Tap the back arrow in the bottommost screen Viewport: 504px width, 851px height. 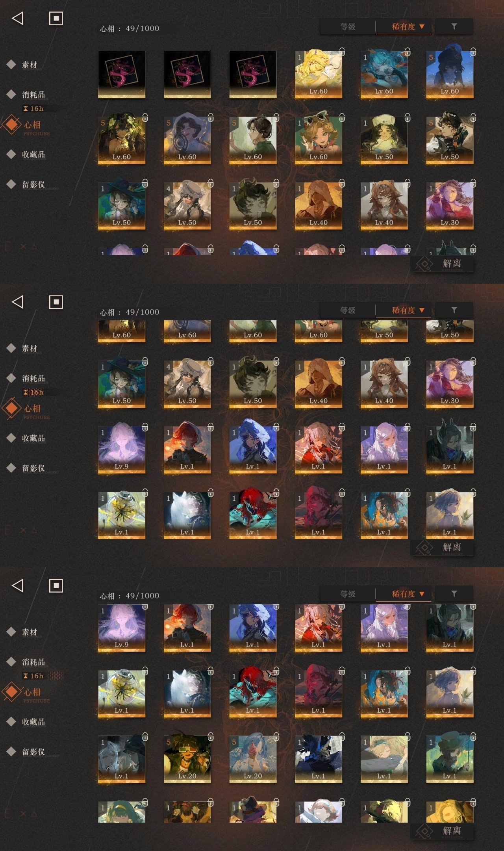pyautogui.click(x=18, y=585)
